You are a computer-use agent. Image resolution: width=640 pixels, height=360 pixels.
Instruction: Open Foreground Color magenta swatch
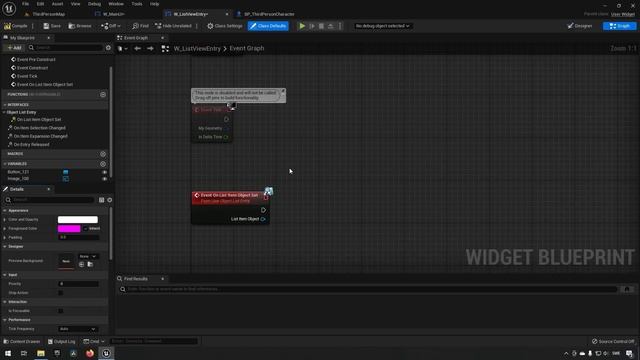click(x=69, y=229)
